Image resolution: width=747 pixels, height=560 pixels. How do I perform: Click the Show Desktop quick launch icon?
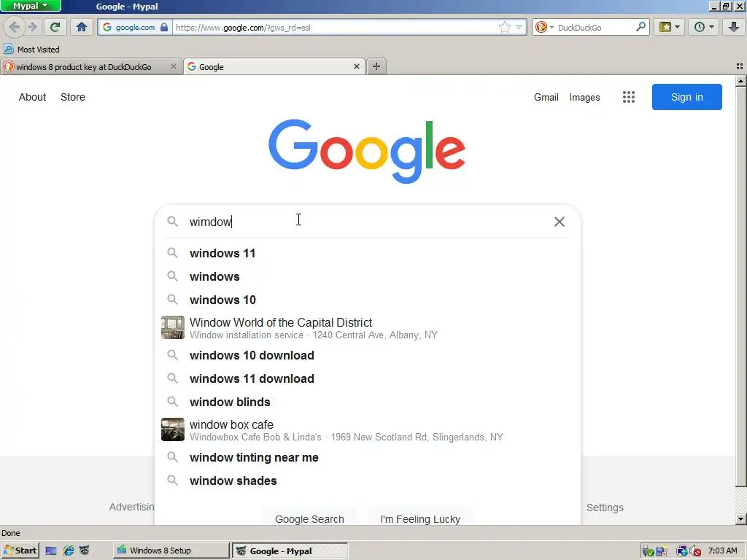pos(51,551)
